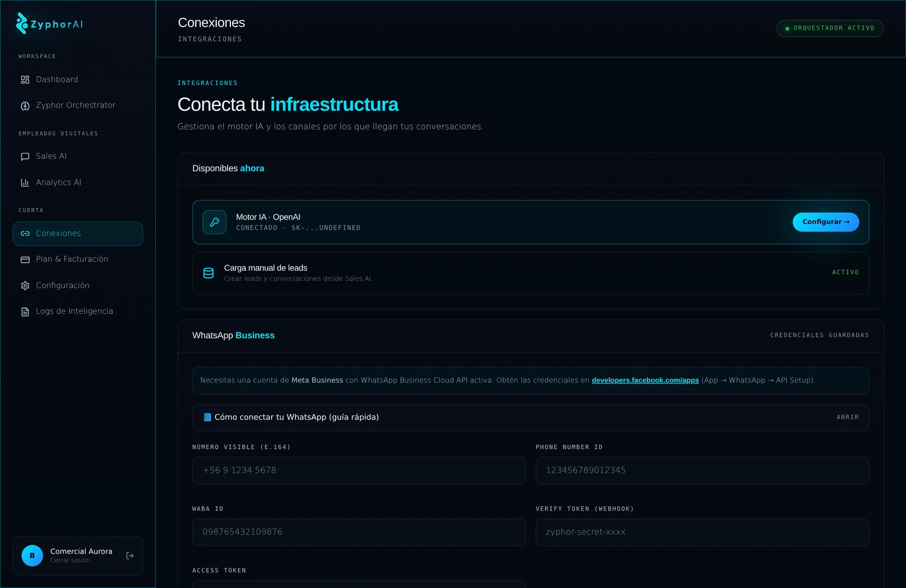The width and height of the screenshot is (906, 588).
Task: Click the CONECTADO · SK-...UNDEFINED text
Action: tap(298, 228)
